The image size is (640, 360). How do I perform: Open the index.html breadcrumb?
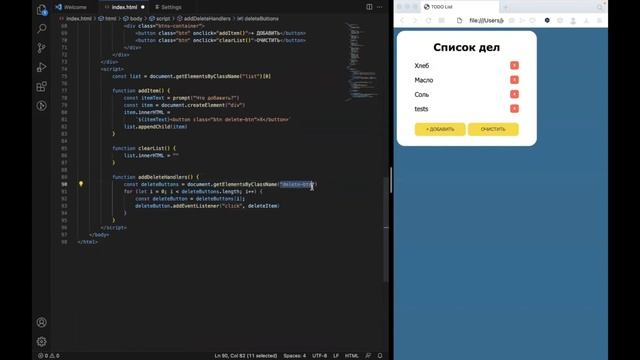coord(76,19)
